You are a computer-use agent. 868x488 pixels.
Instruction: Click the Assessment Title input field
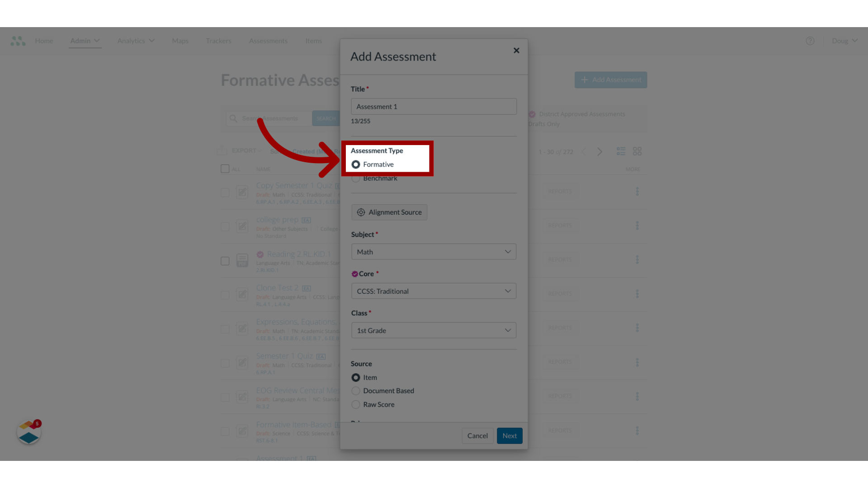pyautogui.click(x=434, y=106)
